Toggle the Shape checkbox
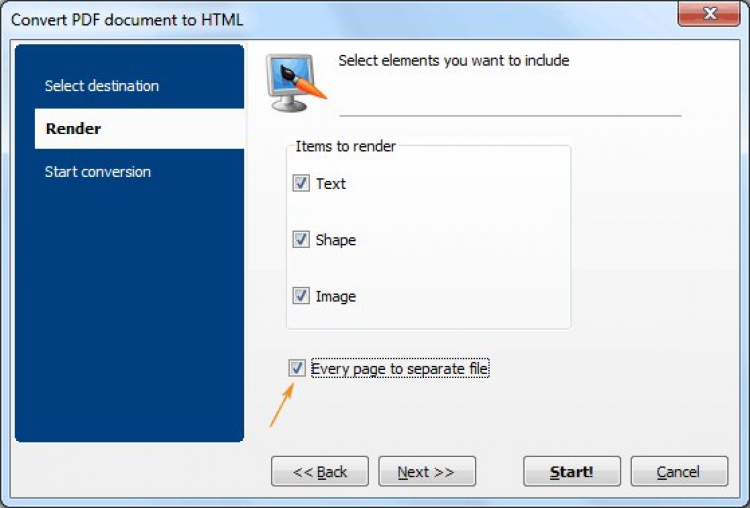750x508 pixels. click(300, 240)
